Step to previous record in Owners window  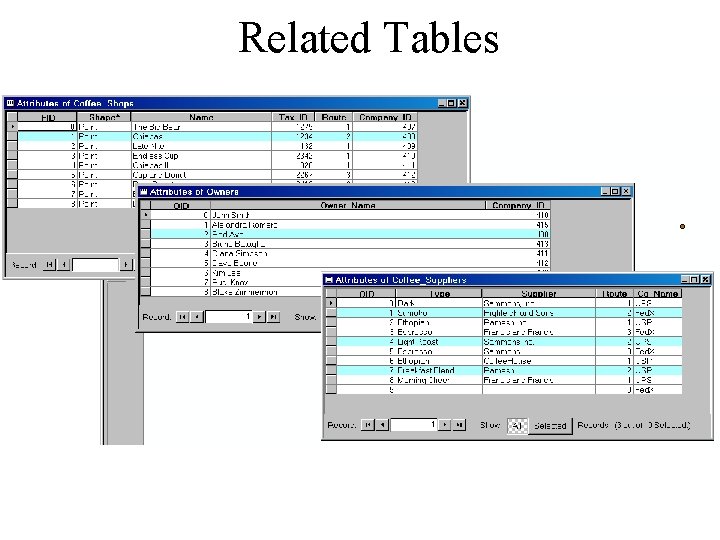point(197,317)
